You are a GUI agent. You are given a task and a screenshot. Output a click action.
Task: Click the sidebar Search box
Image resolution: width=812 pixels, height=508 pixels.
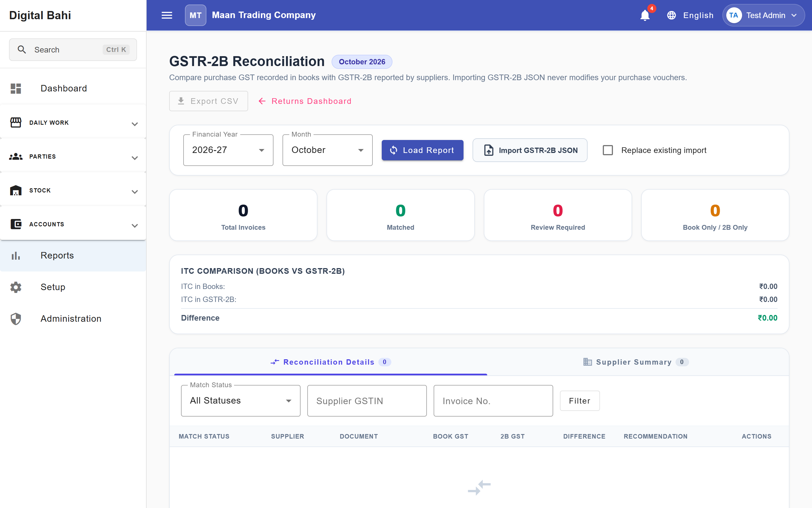coord(73,50)
